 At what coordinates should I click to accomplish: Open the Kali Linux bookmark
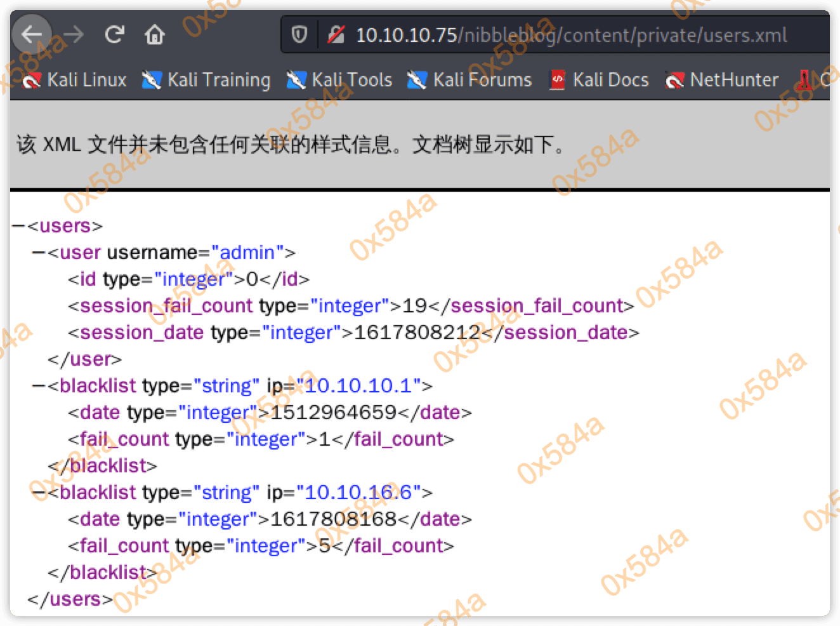pyautogui.click(x=75, y=80)
